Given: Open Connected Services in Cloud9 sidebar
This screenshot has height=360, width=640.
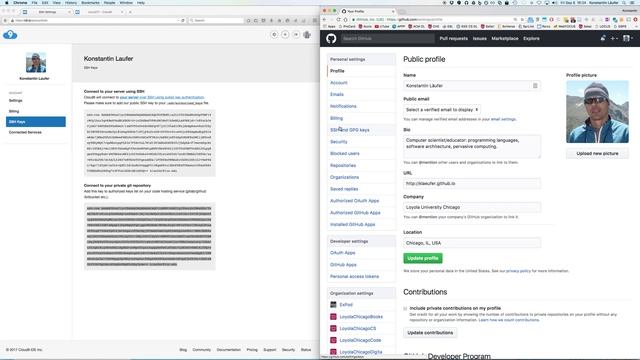Looking at the screenshot, I should click(x=25, y=133).
